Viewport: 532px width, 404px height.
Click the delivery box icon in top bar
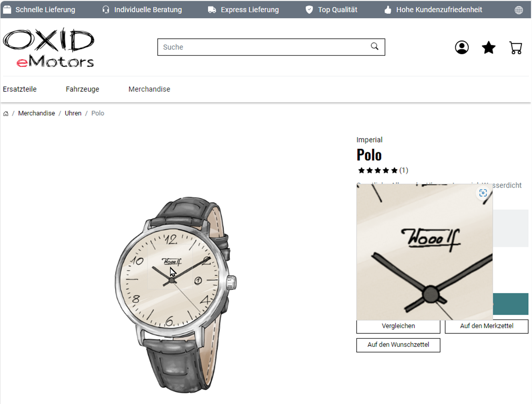tap(7, 9)
